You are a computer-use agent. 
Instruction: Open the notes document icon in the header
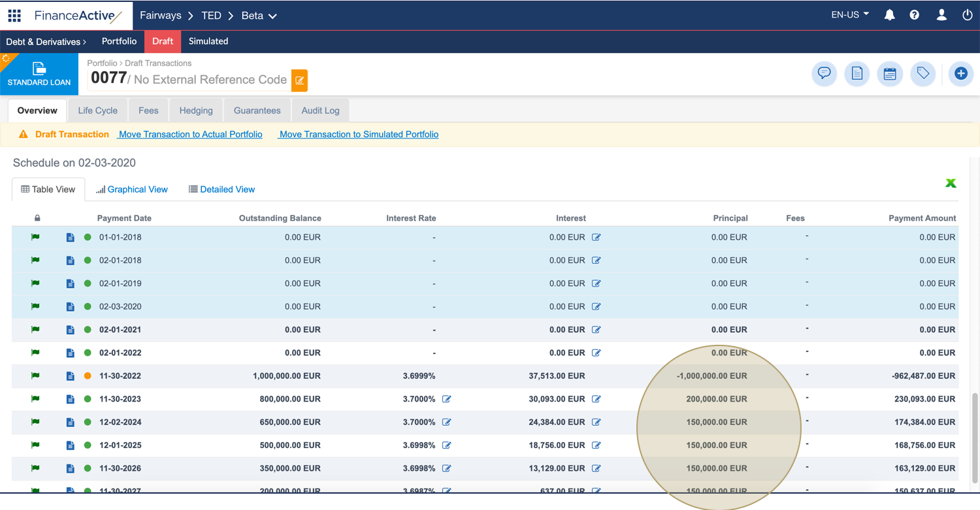(857, 74)
